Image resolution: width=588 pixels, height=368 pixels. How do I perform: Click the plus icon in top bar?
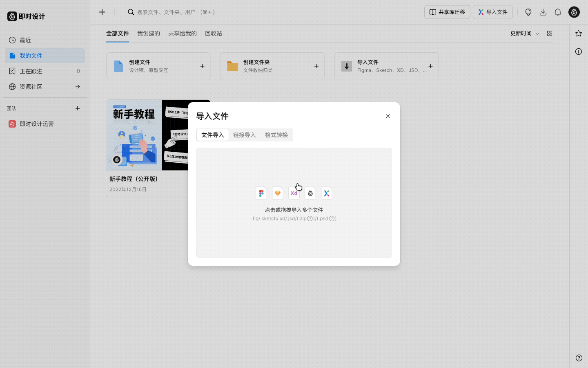[102, 12]
